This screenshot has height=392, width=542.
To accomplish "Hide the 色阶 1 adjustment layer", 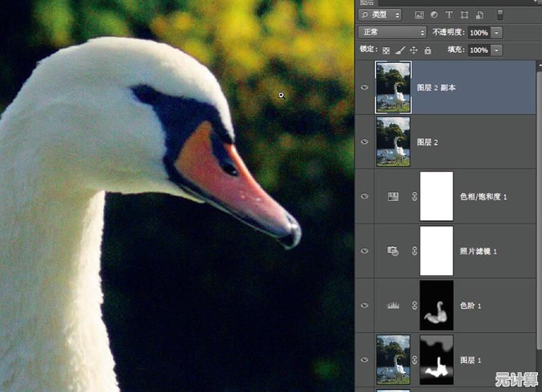I will click(x=364, y=305).
